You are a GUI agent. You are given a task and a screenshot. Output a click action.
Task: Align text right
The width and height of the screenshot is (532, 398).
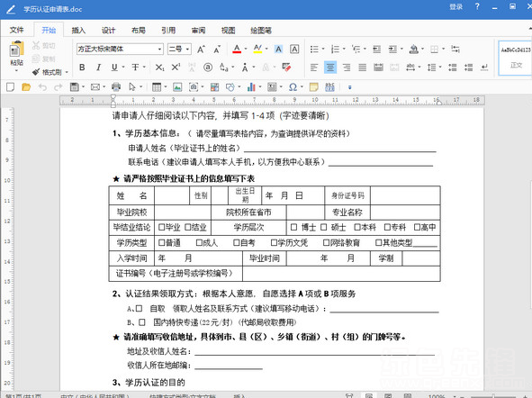pyautogui.click(x=347, y=68)
